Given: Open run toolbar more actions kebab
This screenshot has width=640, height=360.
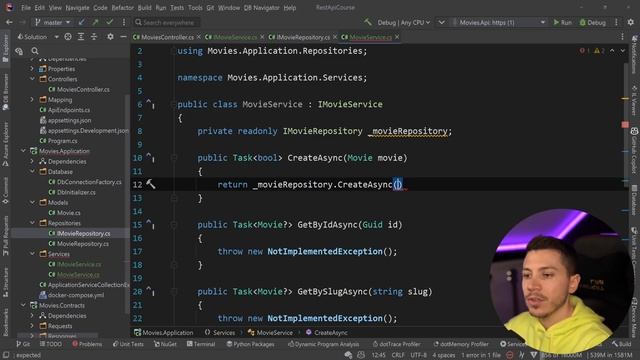Looking at the screenshot, I should (616, 22).
